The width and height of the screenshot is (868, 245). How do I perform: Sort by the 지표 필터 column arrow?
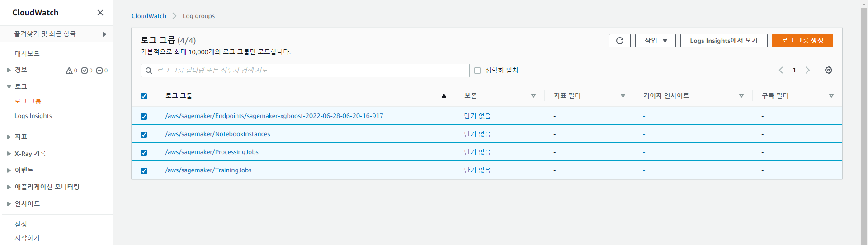click(x=623, y=96)
